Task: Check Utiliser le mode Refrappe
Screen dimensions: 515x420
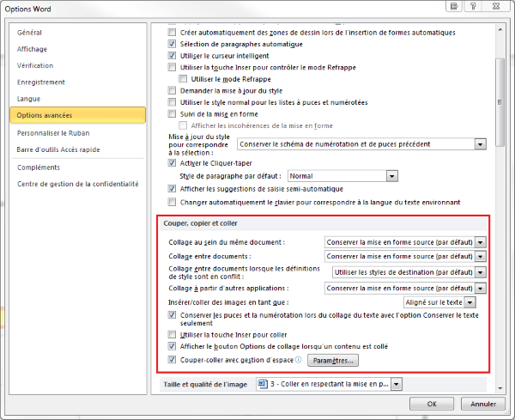Action: tap(183, 79)
